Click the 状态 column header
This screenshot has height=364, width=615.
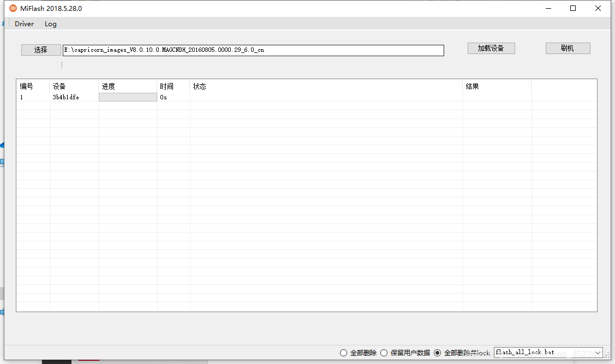pyautogui.click(x=326, y=86)
